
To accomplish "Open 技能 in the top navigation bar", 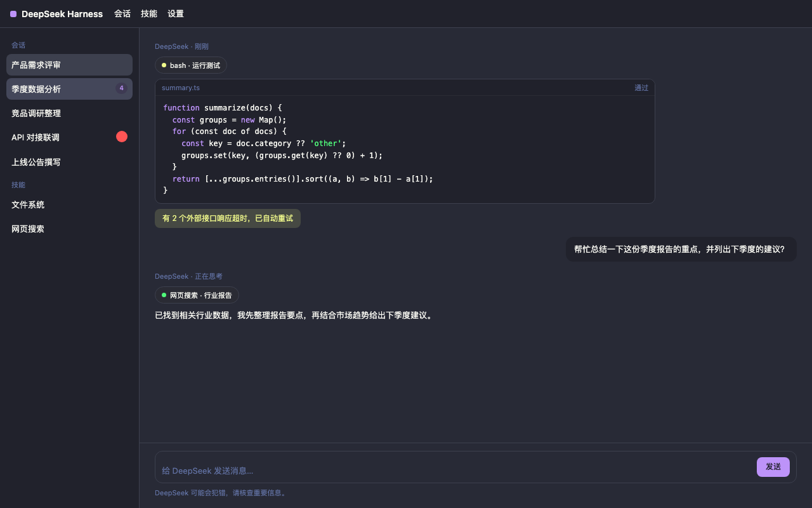I will (149, 14).
